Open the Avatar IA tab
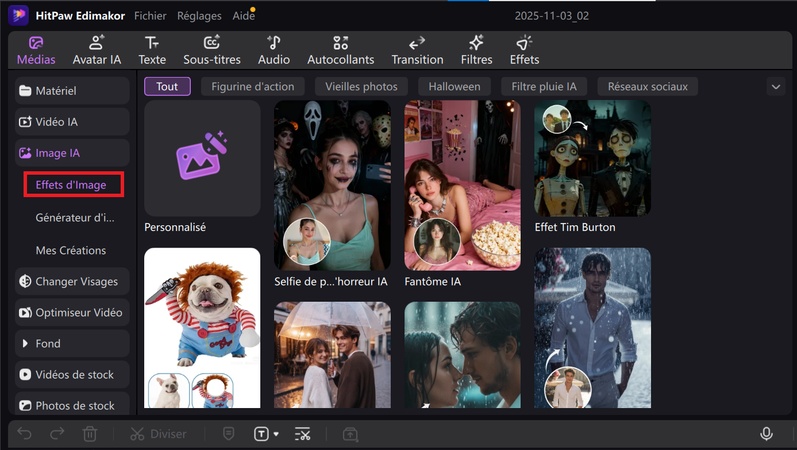Viewport: 797px width, 450px height. pyautogui.click(x=96, y=50)
